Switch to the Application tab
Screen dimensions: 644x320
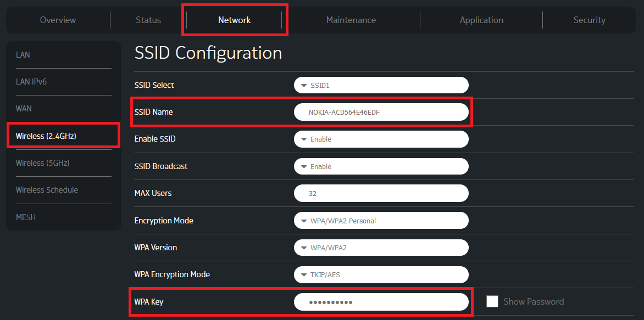481,20
